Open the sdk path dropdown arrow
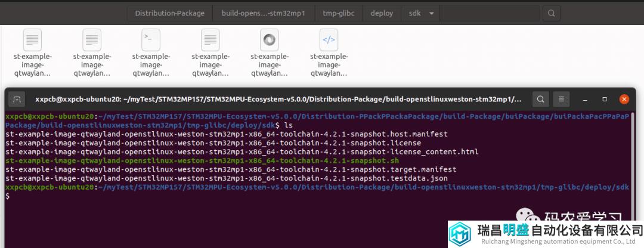This screenshot has width=644, height=248. [431, 14]
